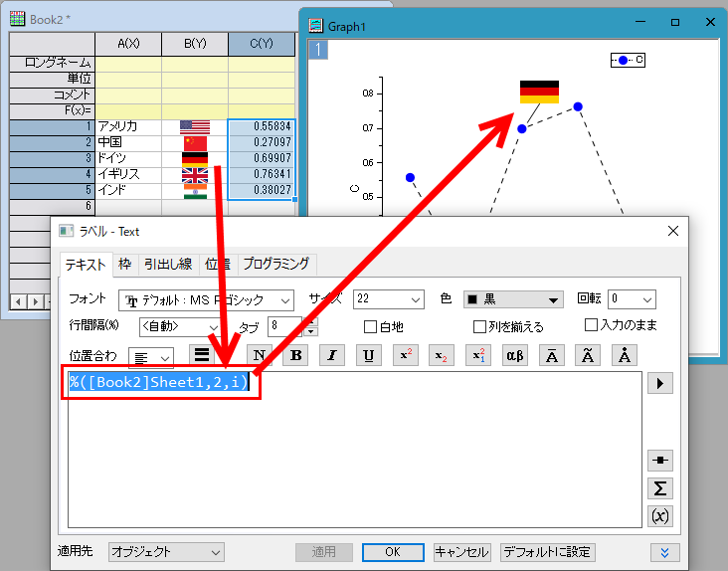Screen dimensions: 728x571
Task: Apply combined super/subscript formatting
Action: [478, 355]
